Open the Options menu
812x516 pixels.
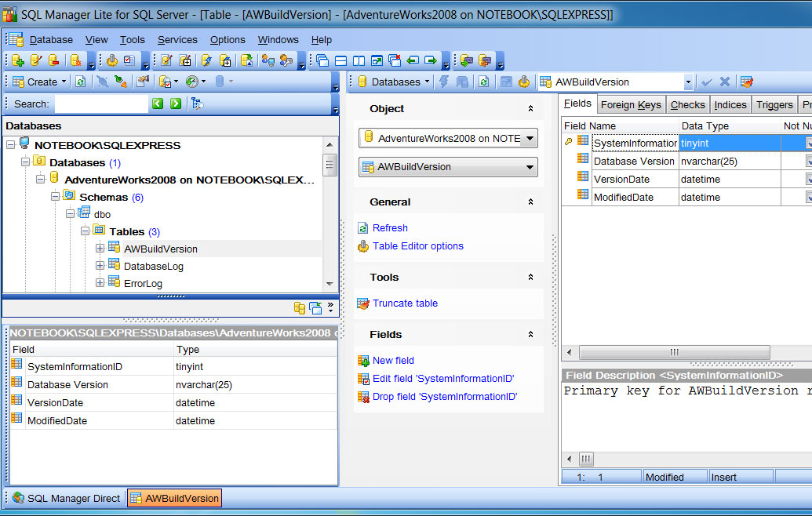coord(228,40)
